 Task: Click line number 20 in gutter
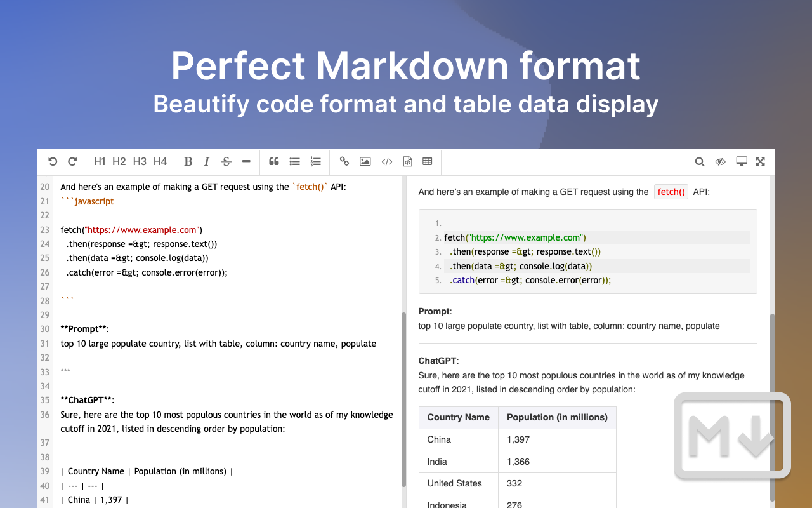pos(45,187)
